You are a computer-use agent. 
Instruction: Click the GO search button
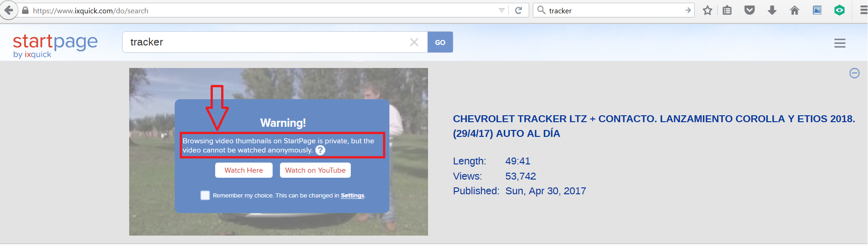pos(440,42)
